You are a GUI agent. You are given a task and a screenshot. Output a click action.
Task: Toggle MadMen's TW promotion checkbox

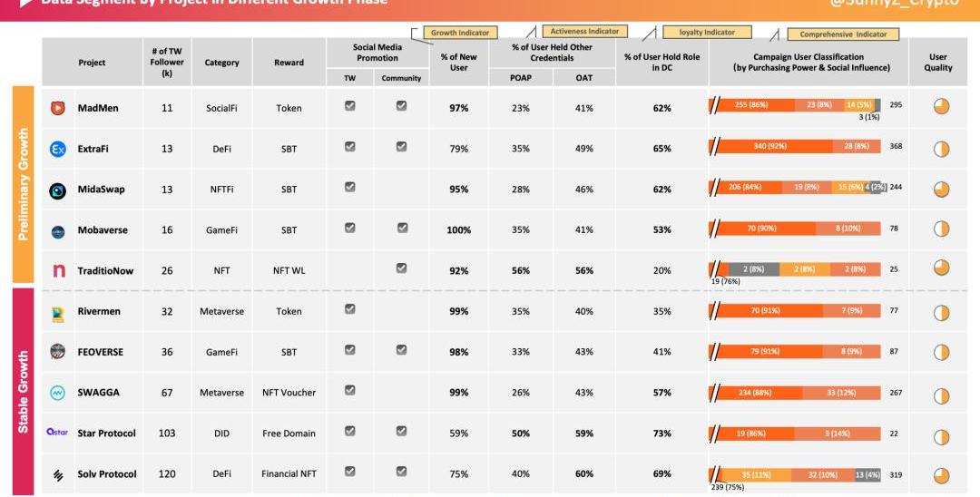tap(350, 105)
